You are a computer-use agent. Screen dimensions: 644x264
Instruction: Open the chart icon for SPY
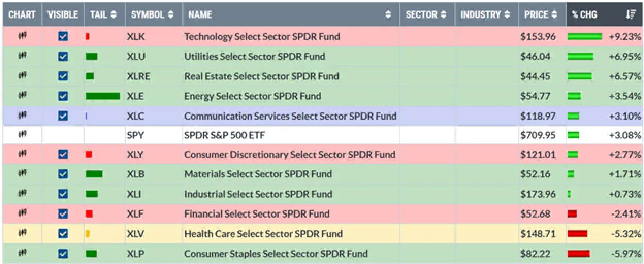(22, 135)
